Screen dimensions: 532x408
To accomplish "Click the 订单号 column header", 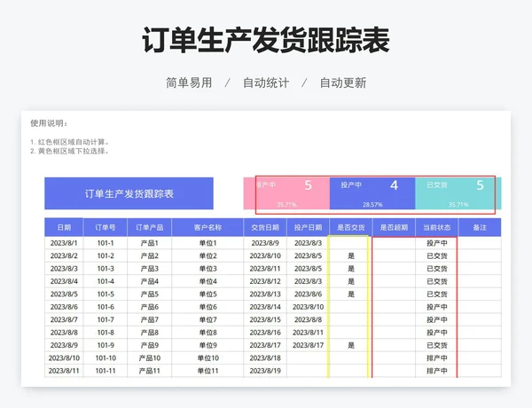I will tap(106, 227).
